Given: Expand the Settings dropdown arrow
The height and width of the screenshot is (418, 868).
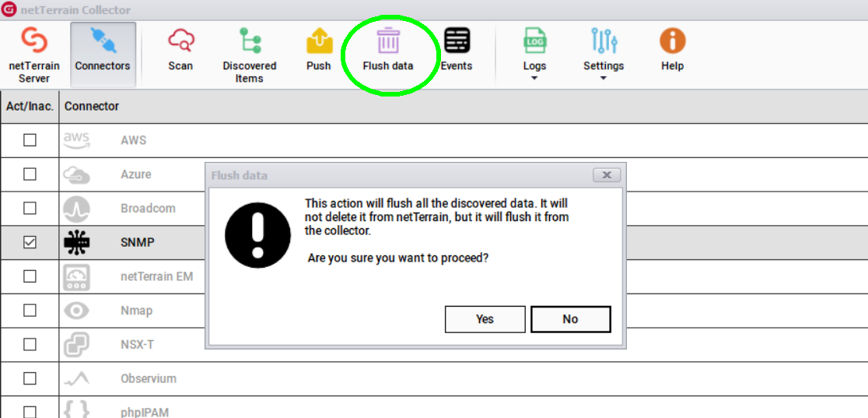Looking at the screenshot, I should [x=604, y=78].
